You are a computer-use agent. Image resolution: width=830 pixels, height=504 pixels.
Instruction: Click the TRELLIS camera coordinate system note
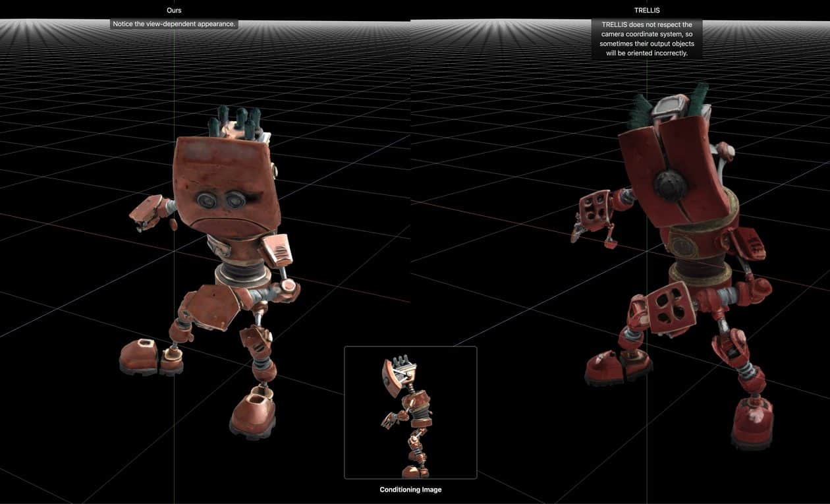click(646, 39)
